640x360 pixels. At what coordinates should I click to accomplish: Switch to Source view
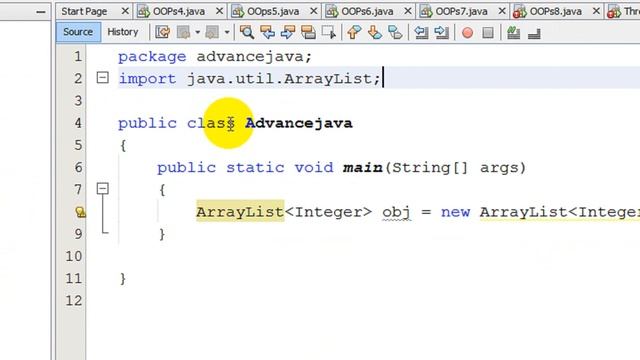tap(78, 32)
